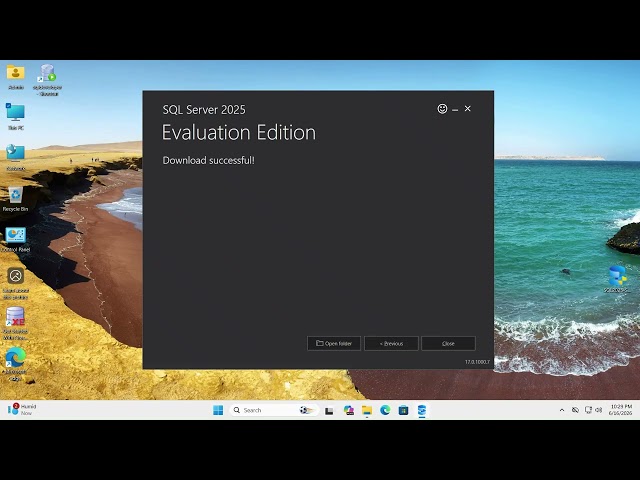
Task: Open the taskbar clock and date
Action: (x=620, y=410)
